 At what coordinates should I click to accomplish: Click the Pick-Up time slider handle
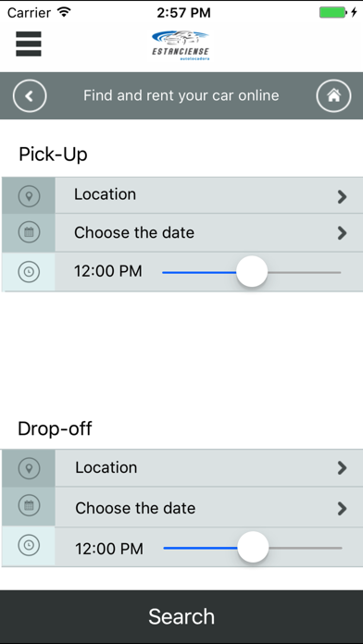coord(252,271)
